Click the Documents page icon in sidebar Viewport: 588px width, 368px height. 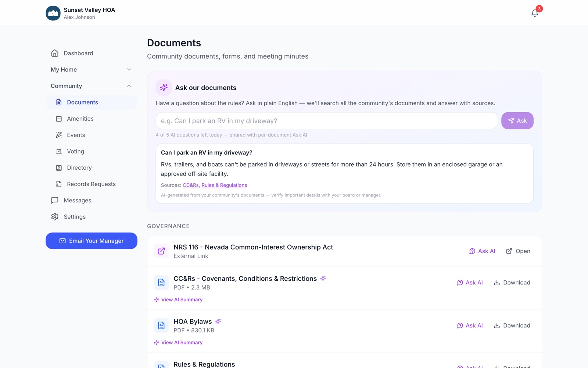(59, 102)
